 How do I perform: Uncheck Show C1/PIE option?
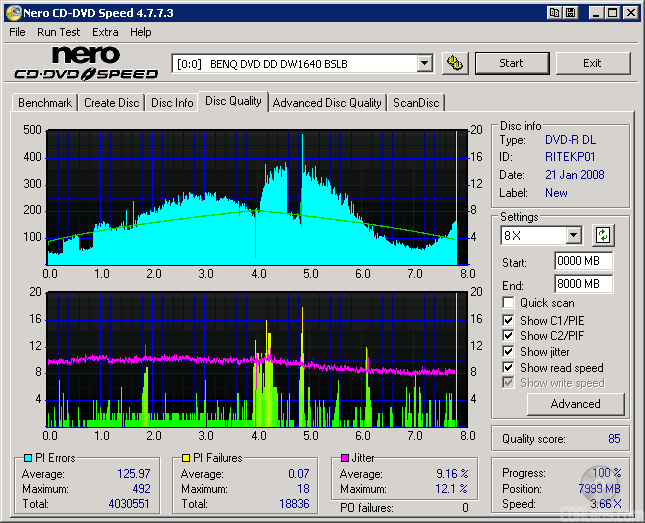click(509, 320)
